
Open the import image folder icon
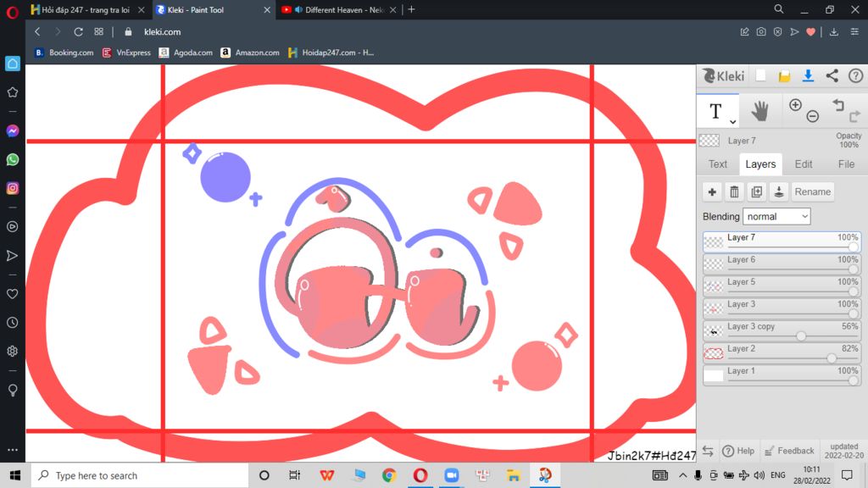(784, 76)
